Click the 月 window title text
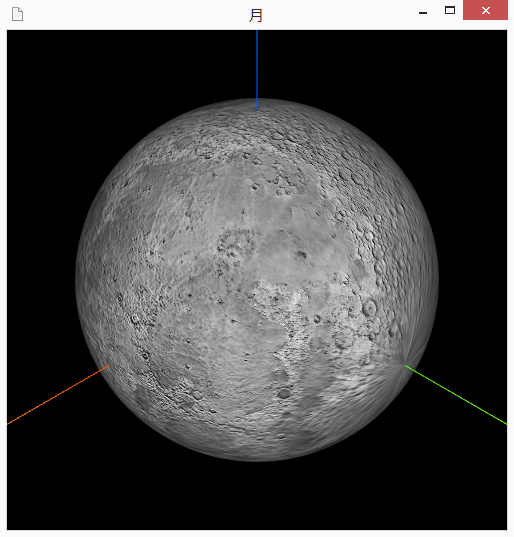Screen dimensions: 514x537 tap(255, 15)
